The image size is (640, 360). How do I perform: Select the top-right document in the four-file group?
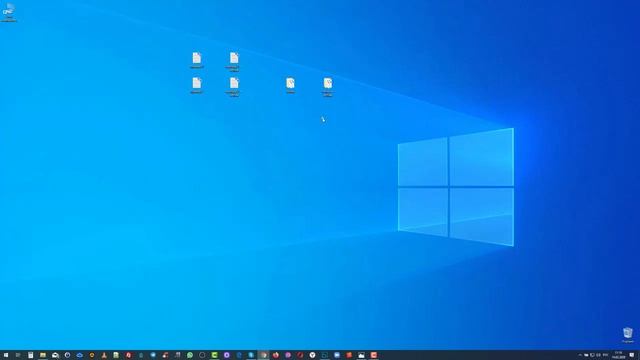(234, 61)
